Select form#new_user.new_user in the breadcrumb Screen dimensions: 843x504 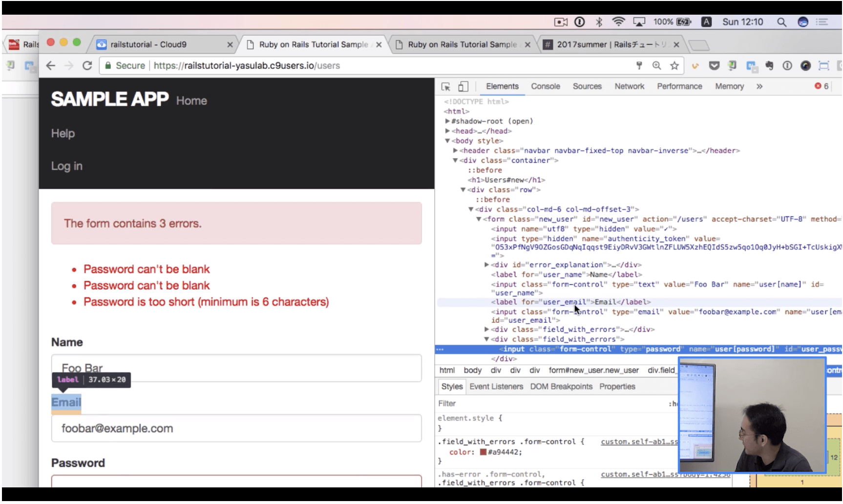click(x=593, y=371)
